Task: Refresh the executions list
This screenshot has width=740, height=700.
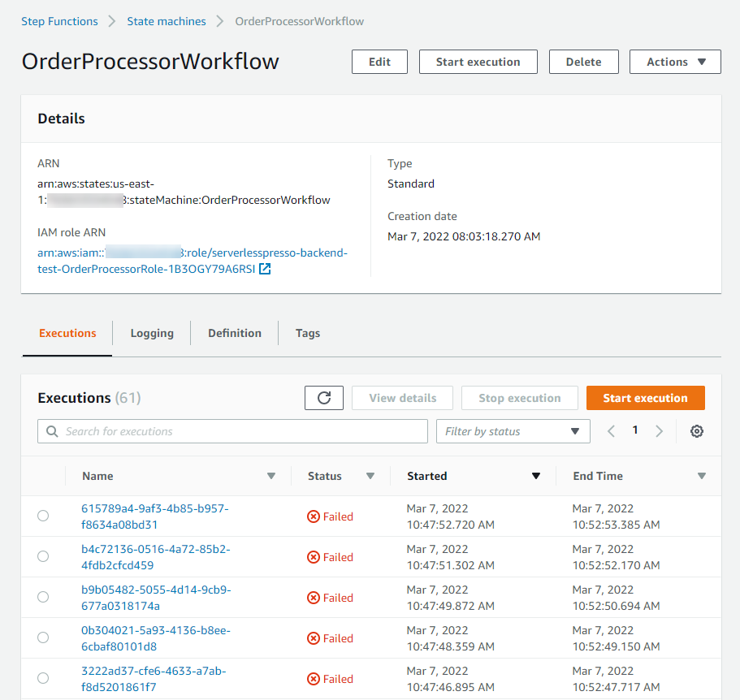Action: (324, 398)
